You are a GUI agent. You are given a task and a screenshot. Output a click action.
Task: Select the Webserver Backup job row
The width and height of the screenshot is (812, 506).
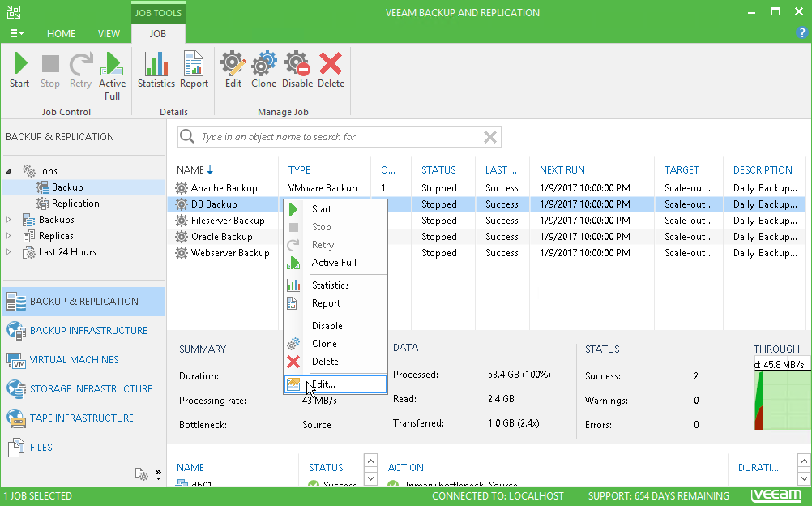(486, 253)
